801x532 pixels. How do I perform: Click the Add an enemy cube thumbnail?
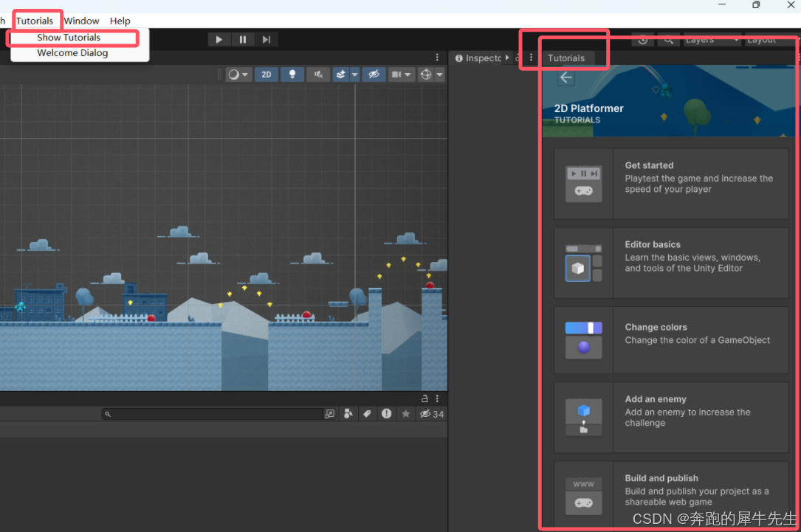pyautogui.click(x=583, y=417)
